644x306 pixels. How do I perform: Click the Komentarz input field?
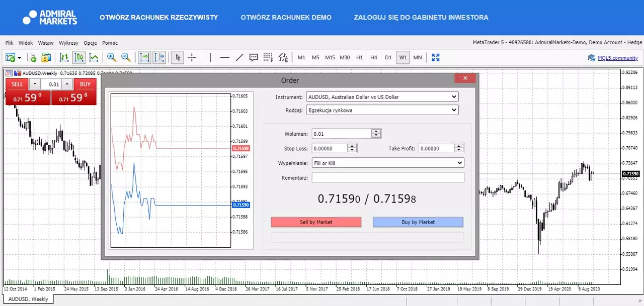(388, 177)
